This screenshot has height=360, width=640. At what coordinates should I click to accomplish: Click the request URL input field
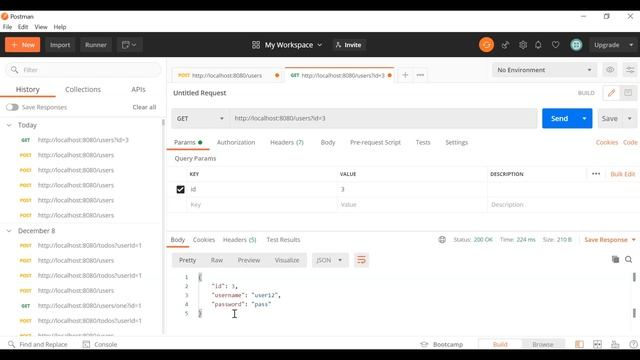pos(383,118)
